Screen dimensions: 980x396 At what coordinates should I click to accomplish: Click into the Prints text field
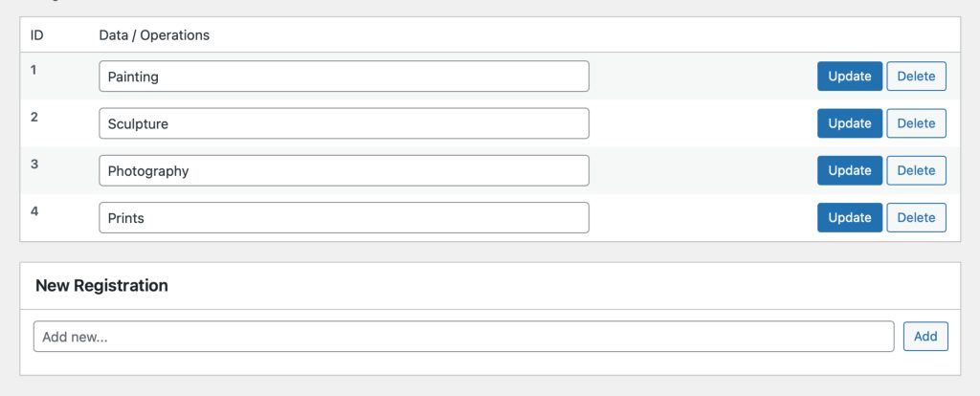coord(344,217)
